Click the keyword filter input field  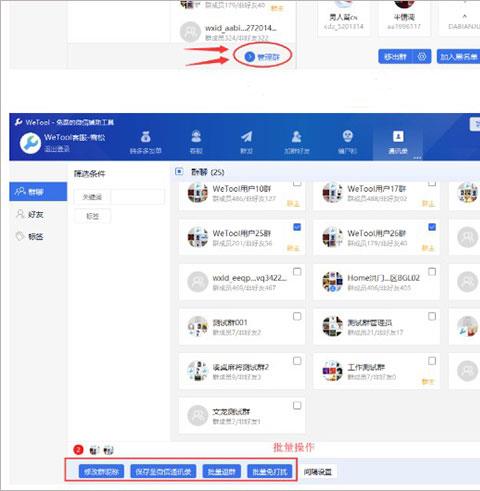tap(137, 197)
